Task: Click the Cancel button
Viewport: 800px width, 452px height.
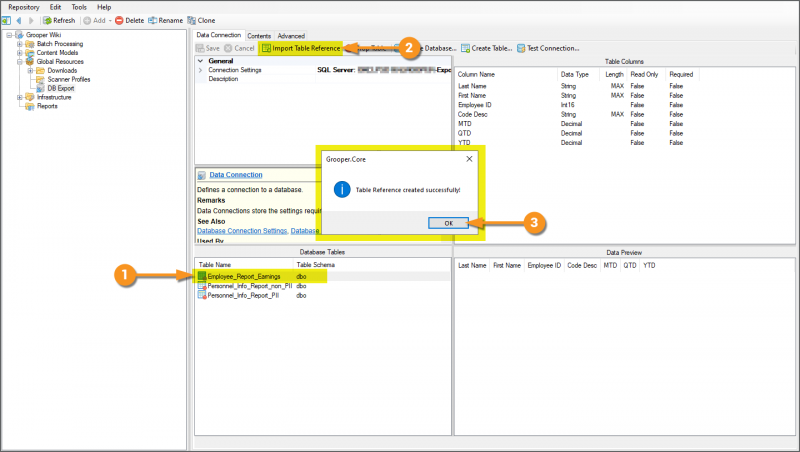Action: pyautogui.click(x=239, y=48)
